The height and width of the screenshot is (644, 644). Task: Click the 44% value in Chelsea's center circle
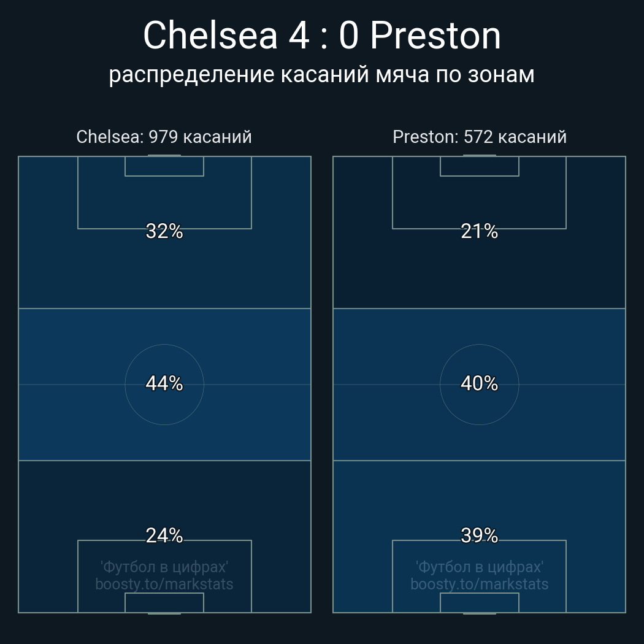pyautogui.click(x=164, y=383)
